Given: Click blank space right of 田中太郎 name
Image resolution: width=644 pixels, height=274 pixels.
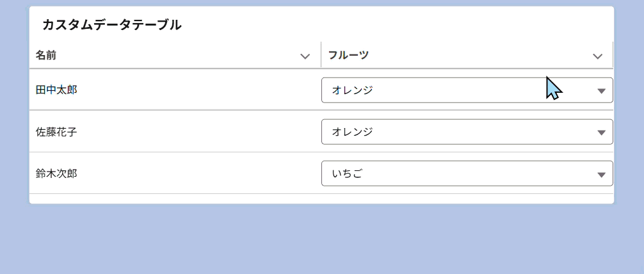Looking at the screenshot, I should point(192,90).
